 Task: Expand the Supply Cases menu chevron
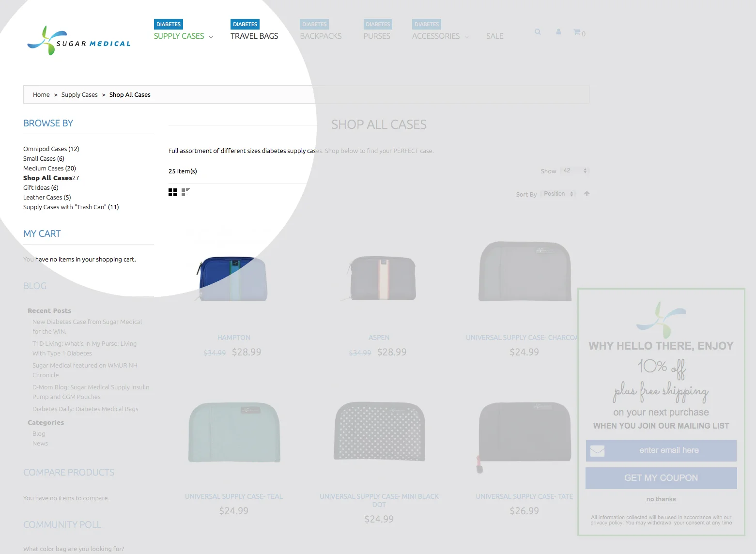(211, 37)
